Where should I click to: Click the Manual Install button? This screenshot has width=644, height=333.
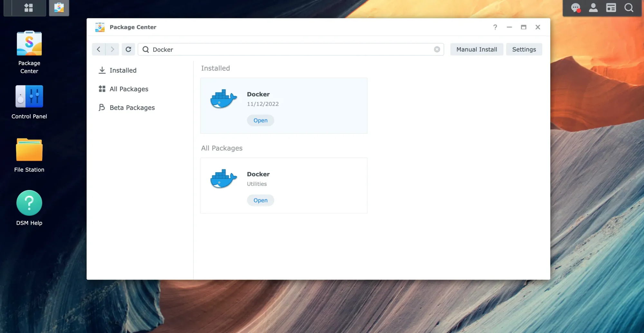[x=477, y=49]
